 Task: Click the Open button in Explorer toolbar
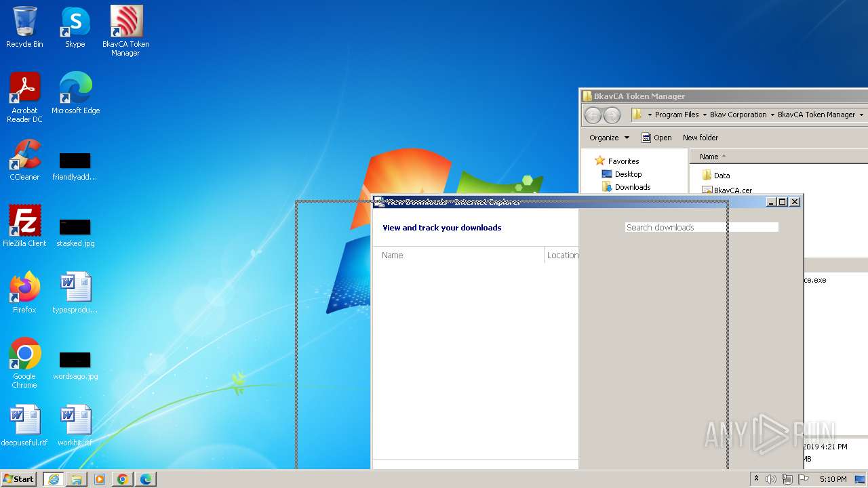[656, 138]
